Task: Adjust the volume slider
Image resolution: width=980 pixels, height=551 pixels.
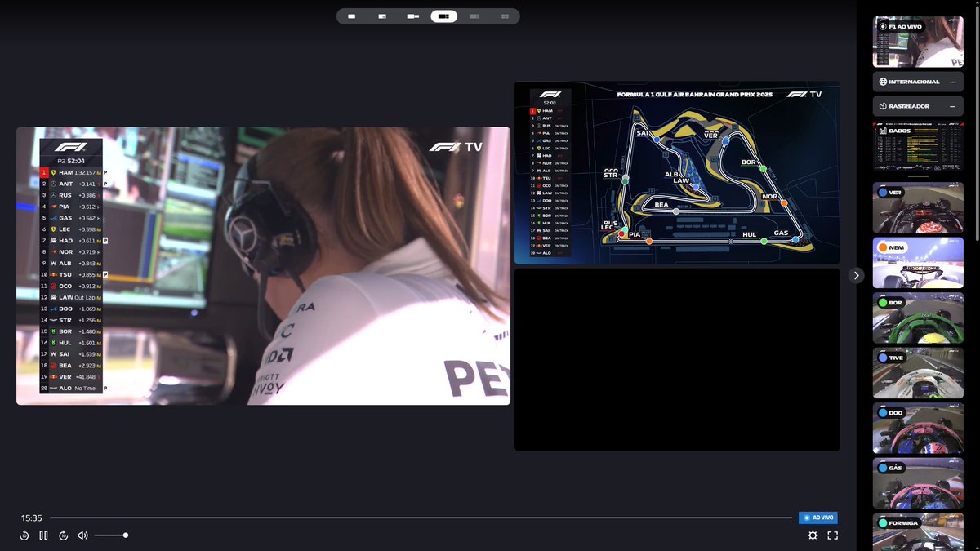Action: (x=110, y=535)
